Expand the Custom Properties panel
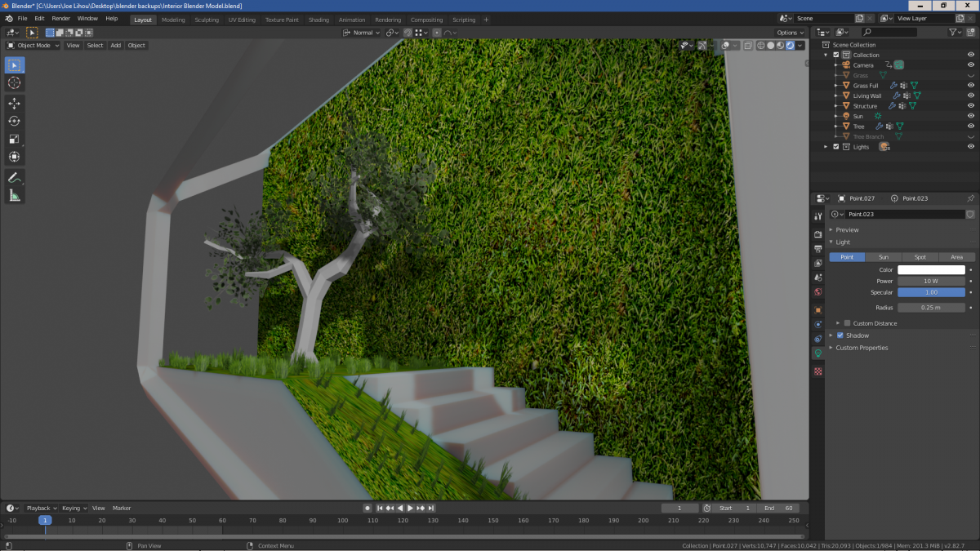The height and width of the screenshot is (551, 980). (862, 348)
